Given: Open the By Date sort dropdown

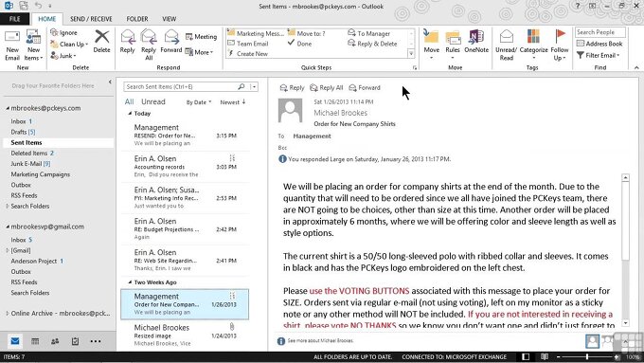Looking at the screenshot, I should [x=199, y=102].
